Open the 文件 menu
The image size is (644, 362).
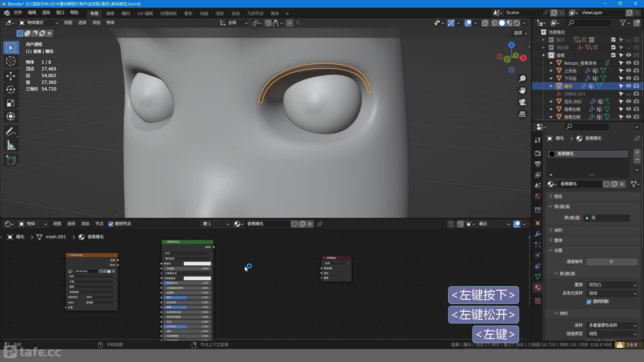click(18, 13)
